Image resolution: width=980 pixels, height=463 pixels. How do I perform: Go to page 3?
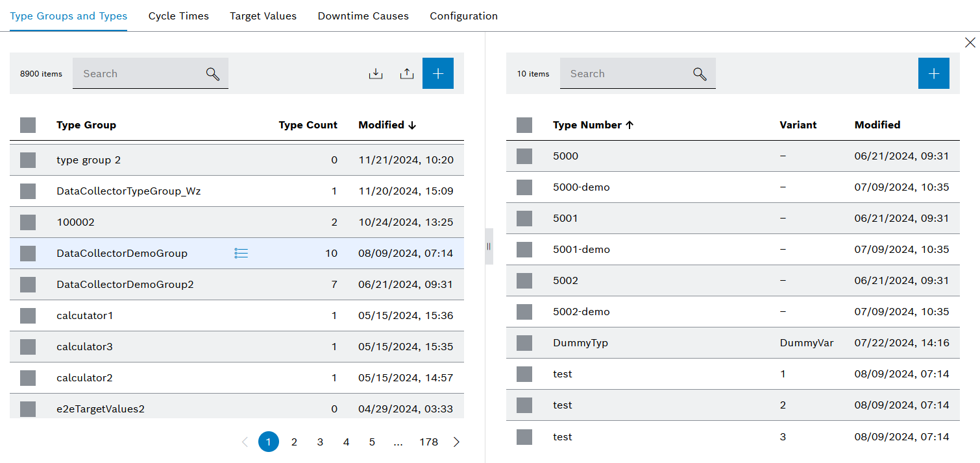coord(320,442)
